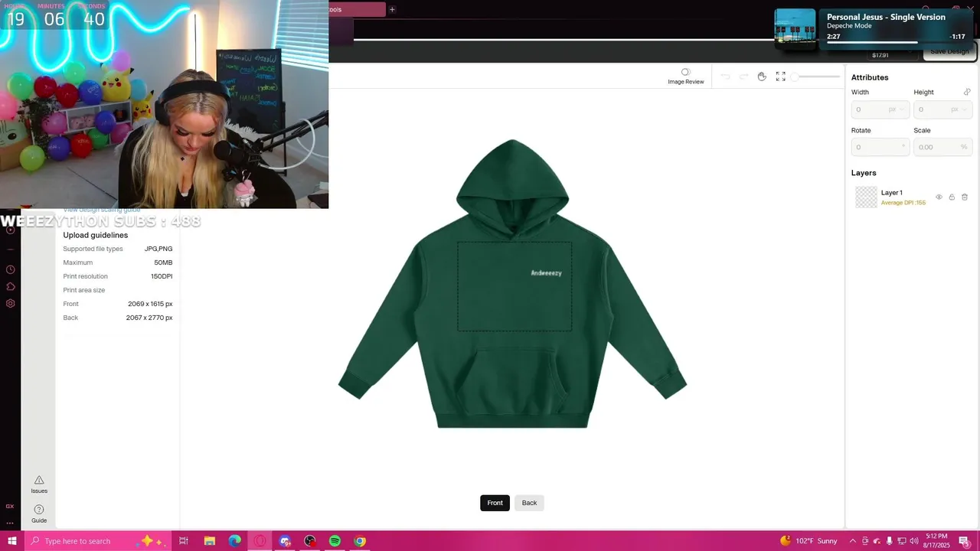This screenshot has height=551, width=980.
Task: Click the 50MB maximum value
Action: click(x=163, y=262)
